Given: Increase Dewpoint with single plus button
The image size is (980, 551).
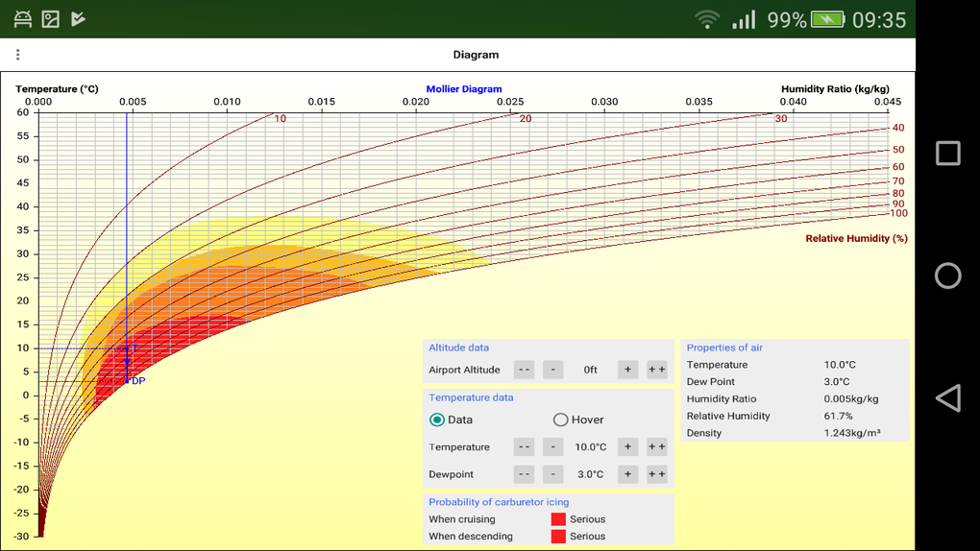Looking at the screenshot, I should coord(627,474).
